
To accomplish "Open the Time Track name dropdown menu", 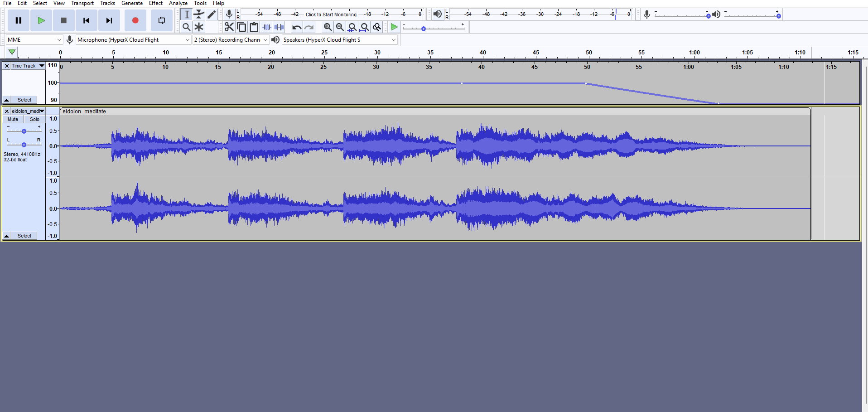I will 28,66.
